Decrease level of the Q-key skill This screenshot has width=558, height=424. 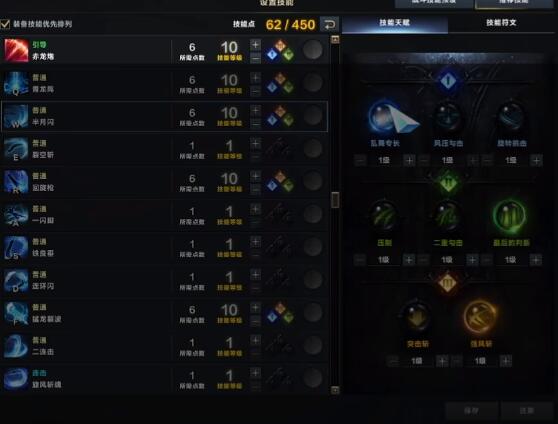[256, 91]
